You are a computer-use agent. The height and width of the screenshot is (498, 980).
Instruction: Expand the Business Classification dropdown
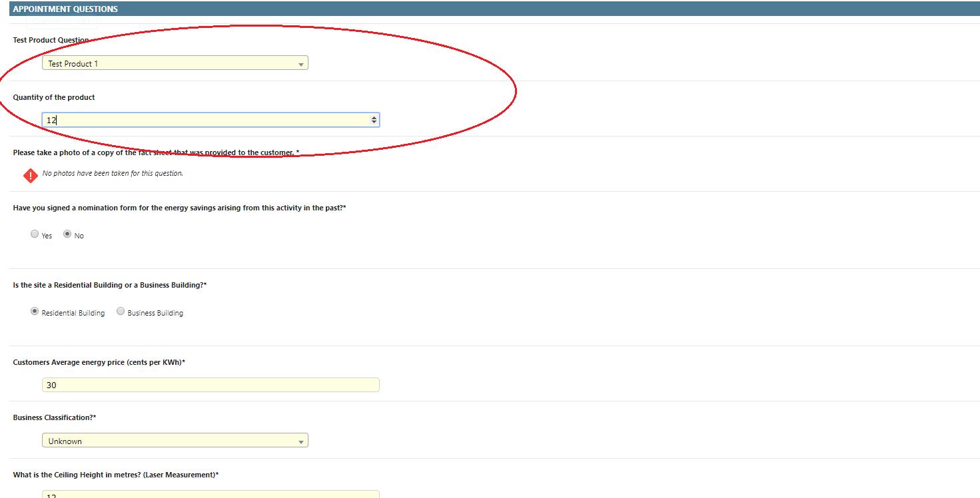coord(175,441)
